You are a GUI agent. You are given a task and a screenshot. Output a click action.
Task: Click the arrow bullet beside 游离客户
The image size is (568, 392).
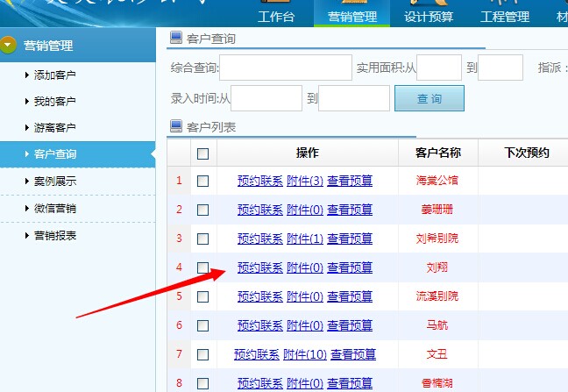pos(27,128)
